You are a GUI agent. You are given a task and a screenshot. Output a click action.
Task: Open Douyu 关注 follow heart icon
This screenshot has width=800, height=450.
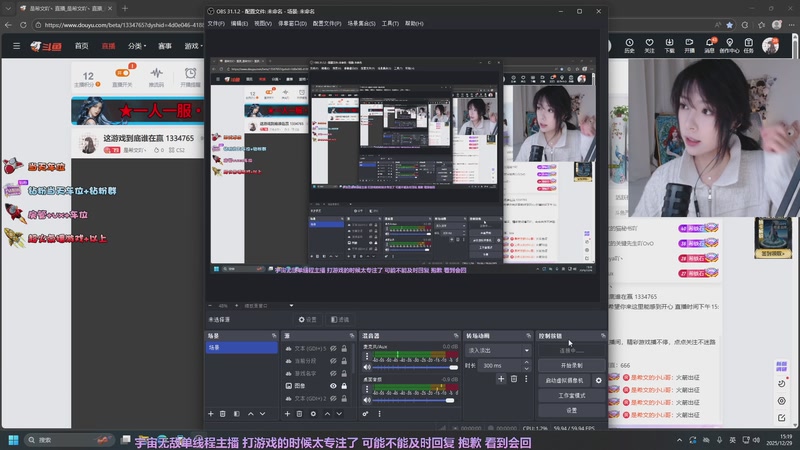(x=649, y=45)
